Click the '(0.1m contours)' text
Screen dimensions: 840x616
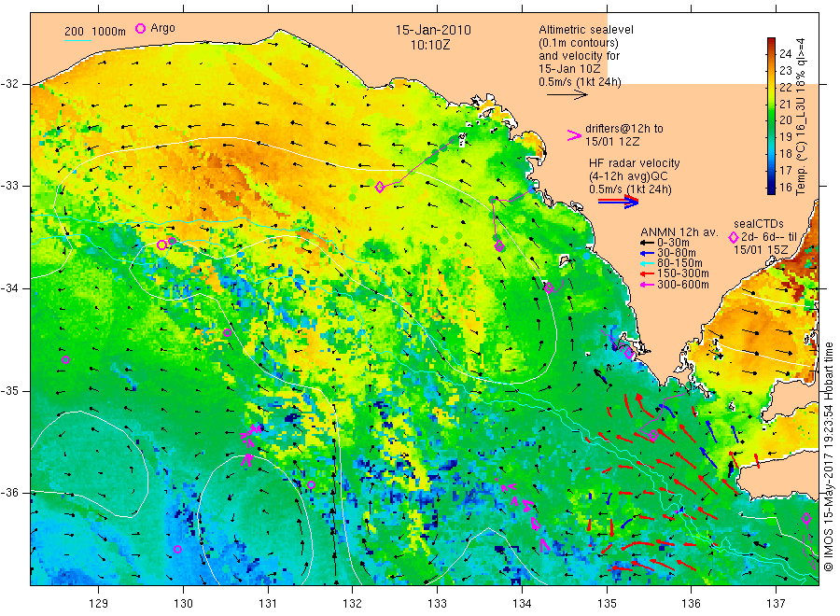pos(579,43)
